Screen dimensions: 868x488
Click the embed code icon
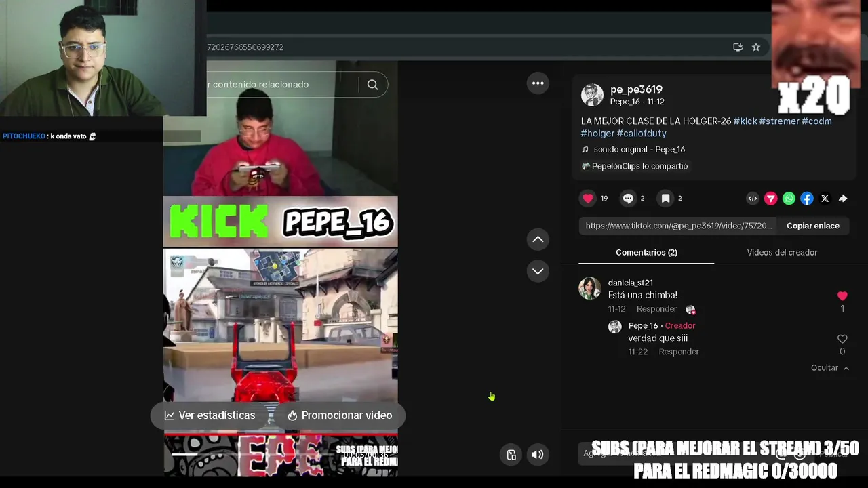(x=753, y=199)
